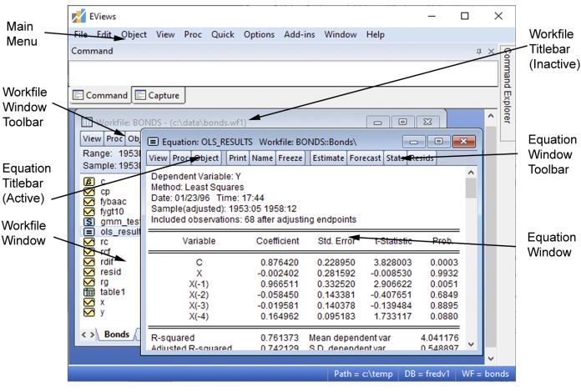The height and width of the screenshot is (392, 581).
Task: Click Name in the equation toolbar
Action: point(262,158)
